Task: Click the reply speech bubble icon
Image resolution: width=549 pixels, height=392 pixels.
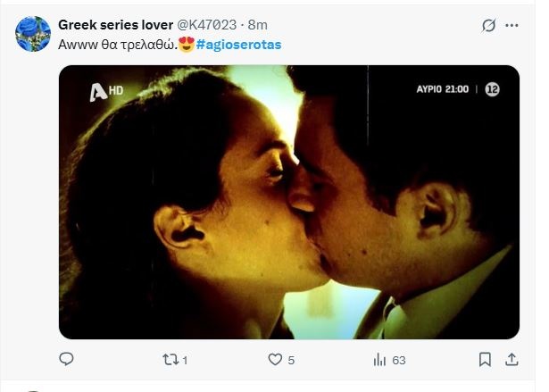Action: [x=66, y=359]
